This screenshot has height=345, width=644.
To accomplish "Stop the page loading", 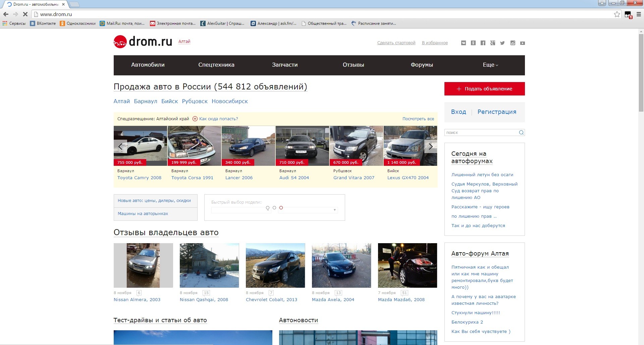I will coord(25,14).
